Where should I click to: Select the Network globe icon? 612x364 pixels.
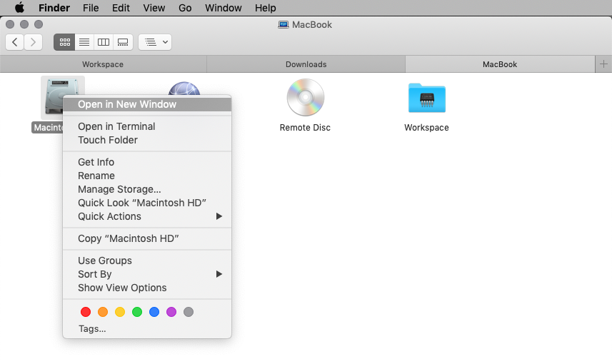coord(184,89)
